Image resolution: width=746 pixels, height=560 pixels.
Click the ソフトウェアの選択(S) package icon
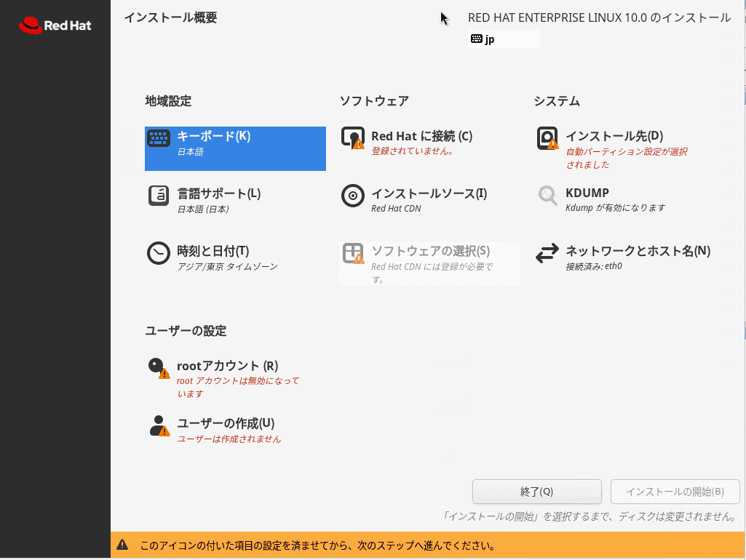(x=353, y=253)
